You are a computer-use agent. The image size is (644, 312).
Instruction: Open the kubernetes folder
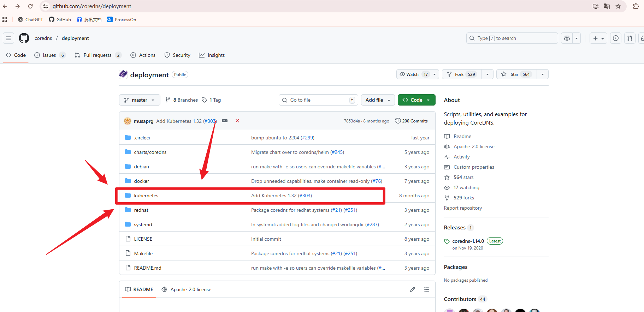[146, 196]
